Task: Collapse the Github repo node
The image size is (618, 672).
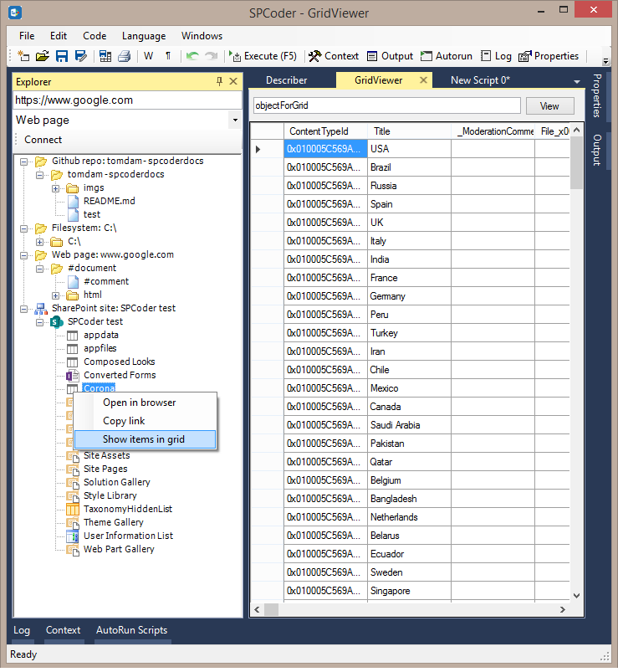Action: click(x=24, y=162)
